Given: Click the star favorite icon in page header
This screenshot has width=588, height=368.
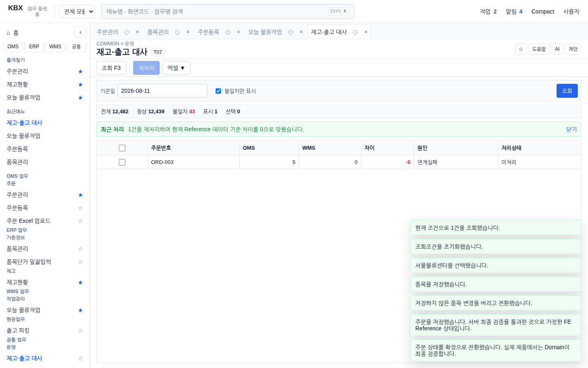Looking at the screenshot, I should point(521,49).
